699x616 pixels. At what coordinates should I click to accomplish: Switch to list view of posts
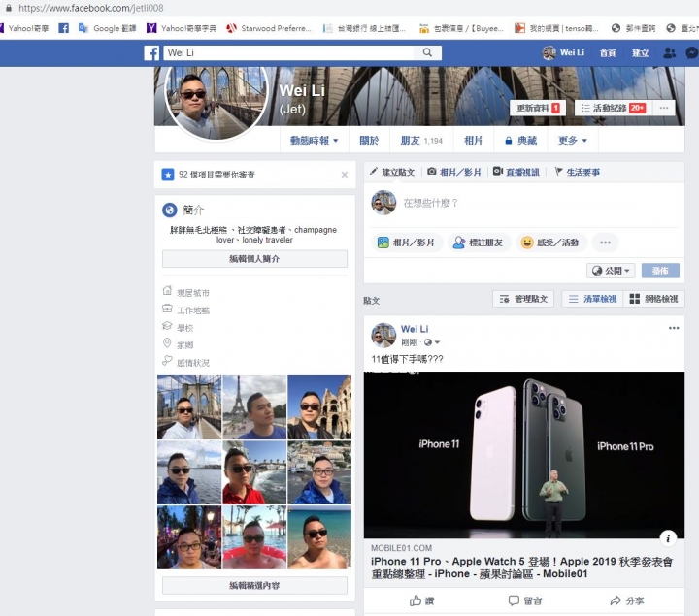592,299
